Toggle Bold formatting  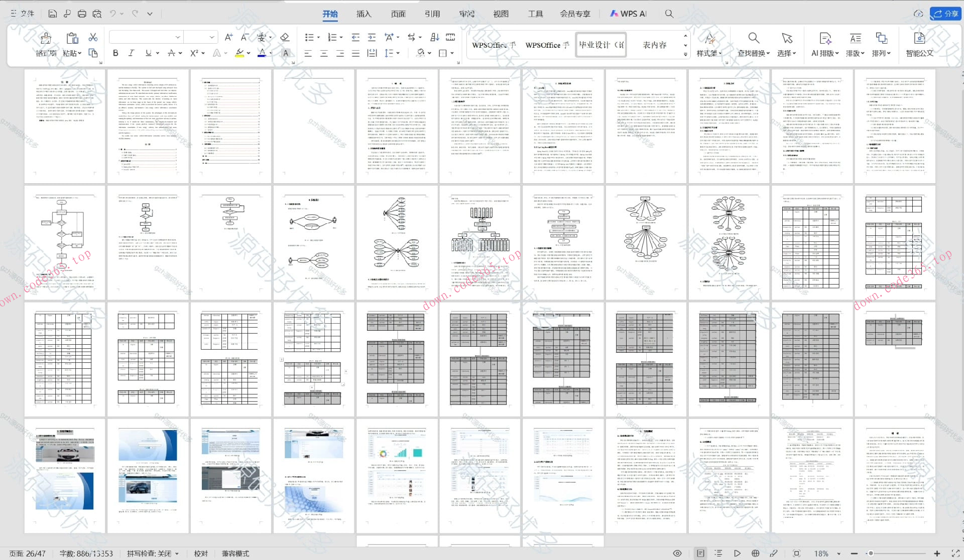[115, 53]
